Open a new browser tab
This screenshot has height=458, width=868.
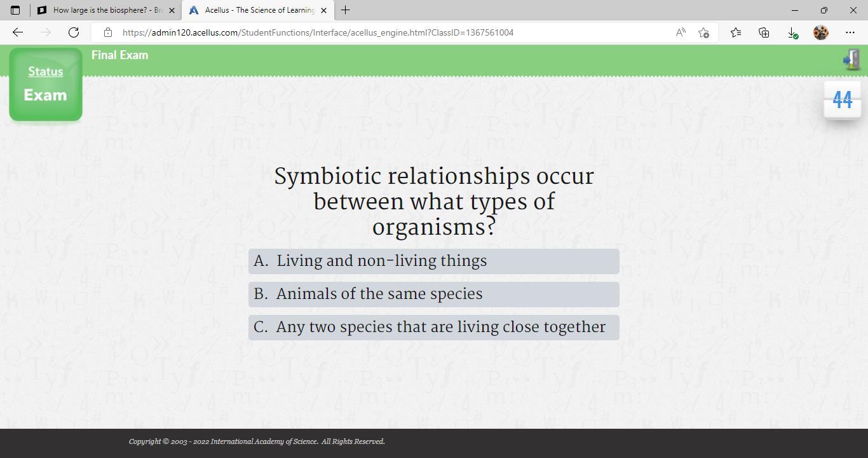point(345,10)
